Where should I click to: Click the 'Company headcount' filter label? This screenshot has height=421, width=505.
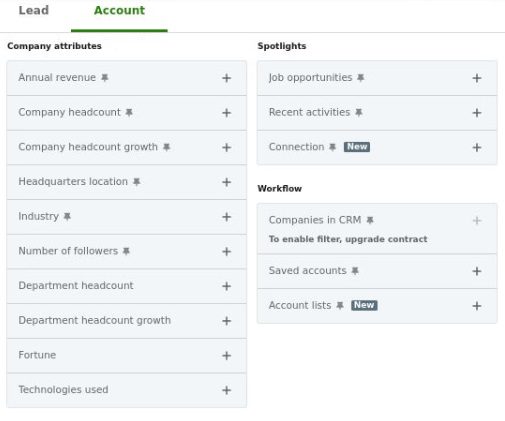pyautogui.click(x=69, y=112)
